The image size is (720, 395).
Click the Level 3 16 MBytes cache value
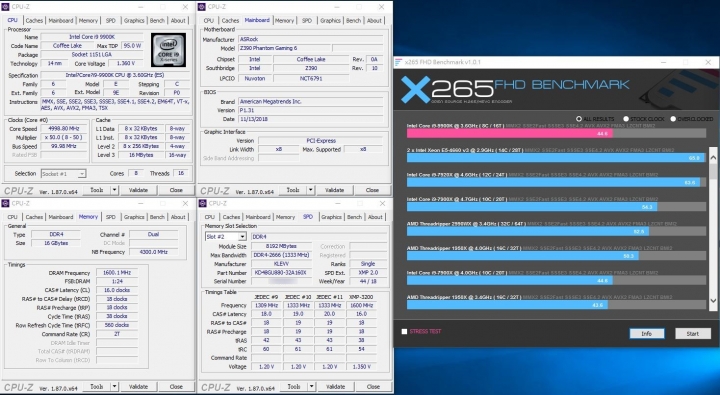click(x=141, y=155)
